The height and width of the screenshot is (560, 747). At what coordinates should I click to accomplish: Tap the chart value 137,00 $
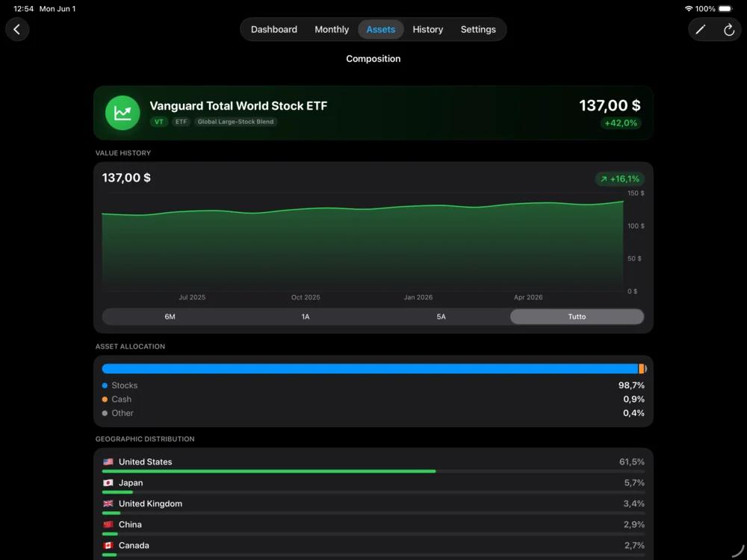coord(126,178)
